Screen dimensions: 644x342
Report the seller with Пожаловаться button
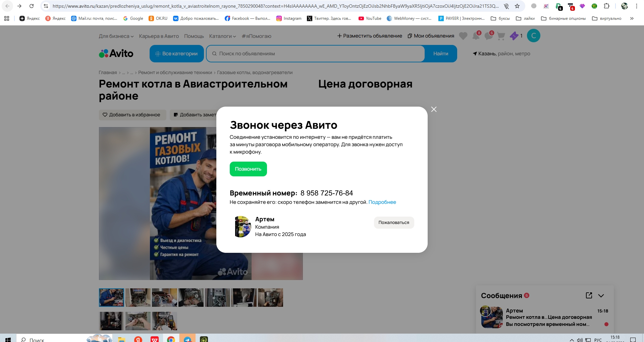pos(394,223)
